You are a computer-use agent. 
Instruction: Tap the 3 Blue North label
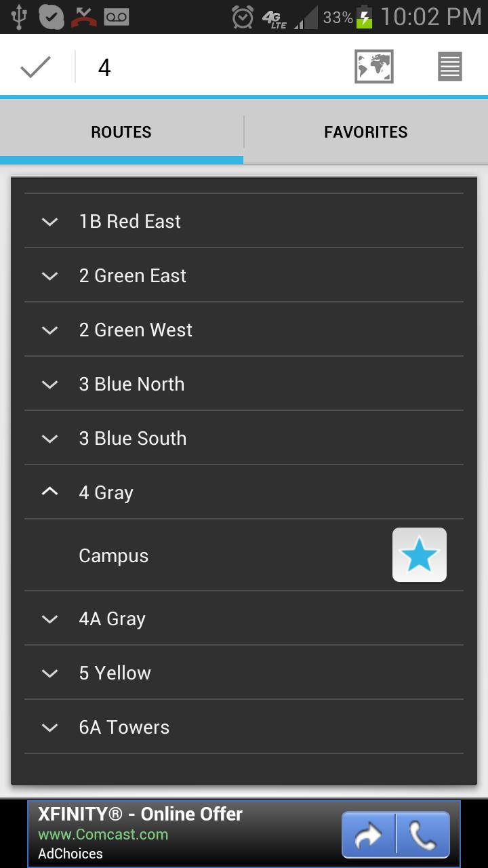pos(131,384)
